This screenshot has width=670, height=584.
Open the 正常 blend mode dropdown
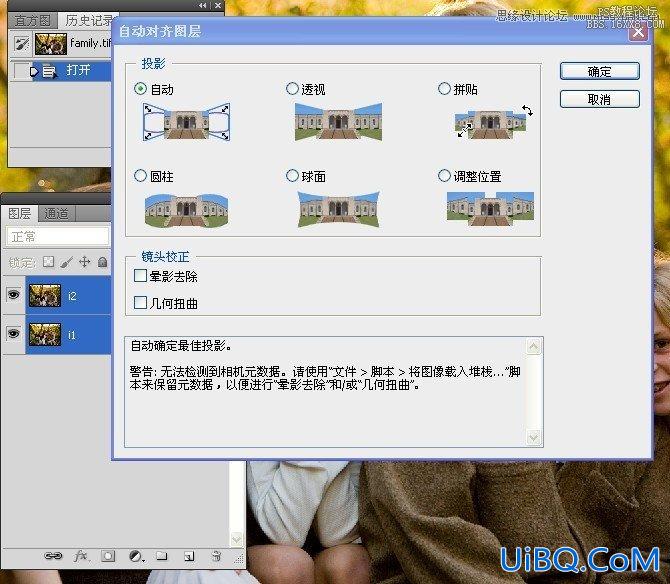(x=58, y=236)
